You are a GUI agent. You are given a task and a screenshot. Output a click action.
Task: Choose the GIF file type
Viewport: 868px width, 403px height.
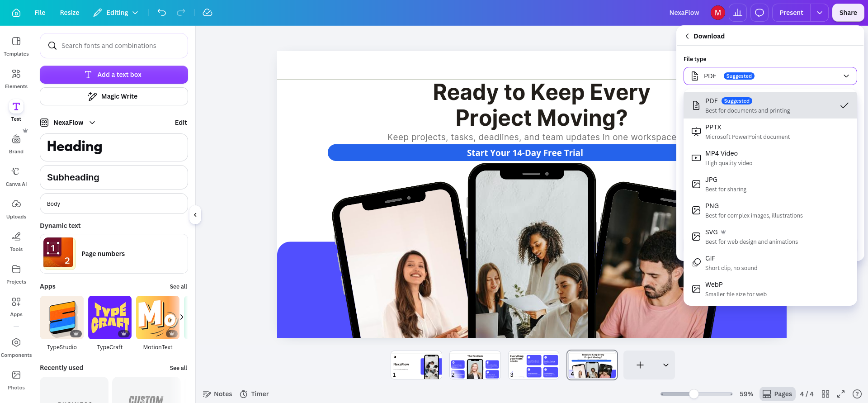(x=770, y=263)
